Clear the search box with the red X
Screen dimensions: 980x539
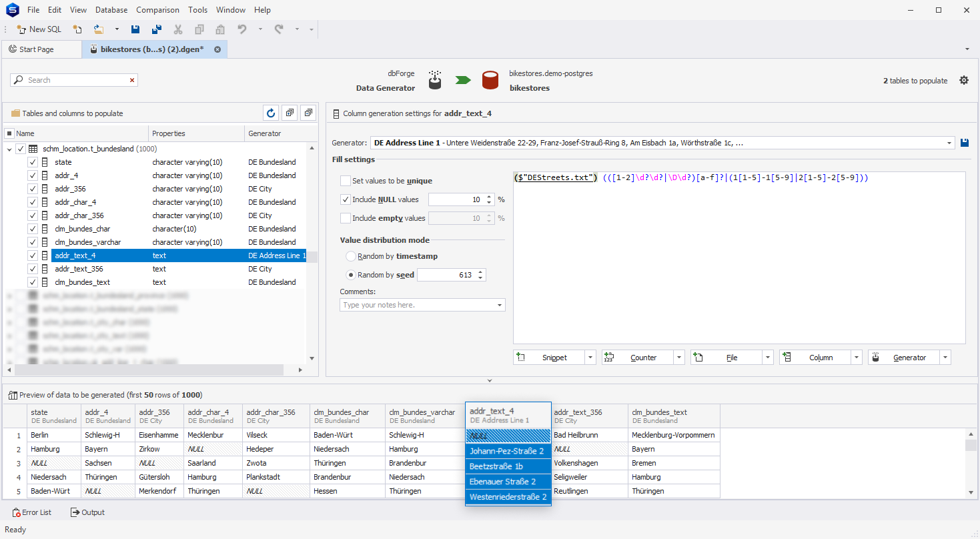tap(132, 80)
